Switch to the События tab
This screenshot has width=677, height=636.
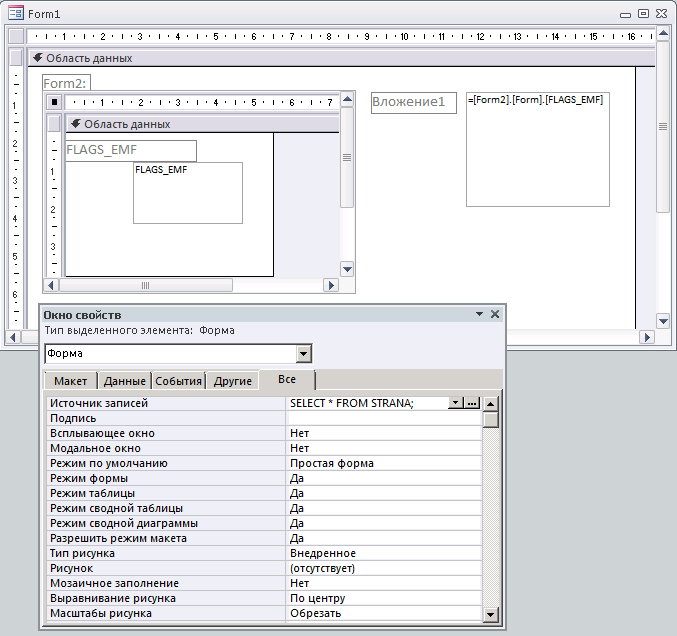[179, 381]
